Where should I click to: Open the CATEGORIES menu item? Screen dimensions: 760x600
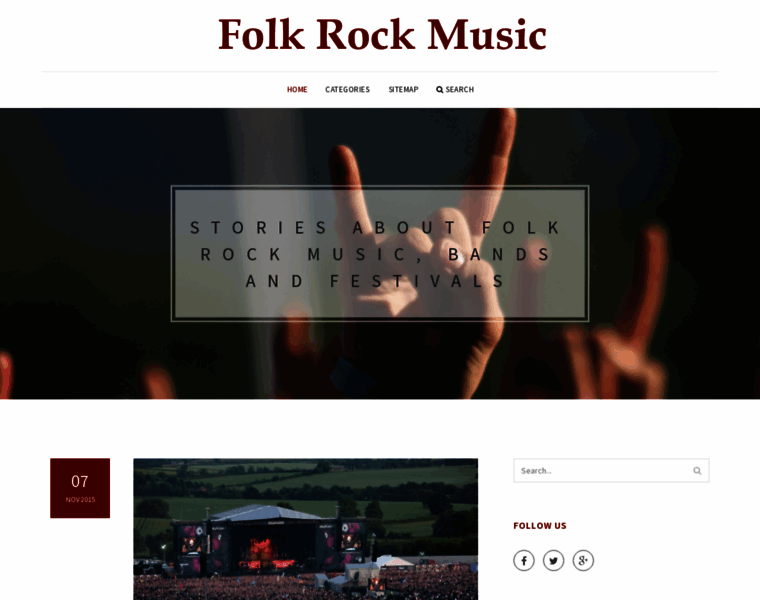click(347, 90)
